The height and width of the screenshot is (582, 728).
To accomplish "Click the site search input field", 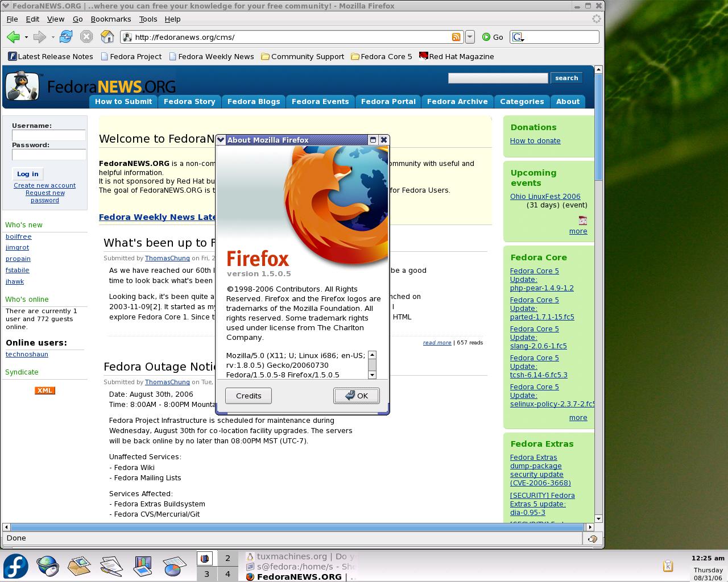I will [x=498, y=78].
